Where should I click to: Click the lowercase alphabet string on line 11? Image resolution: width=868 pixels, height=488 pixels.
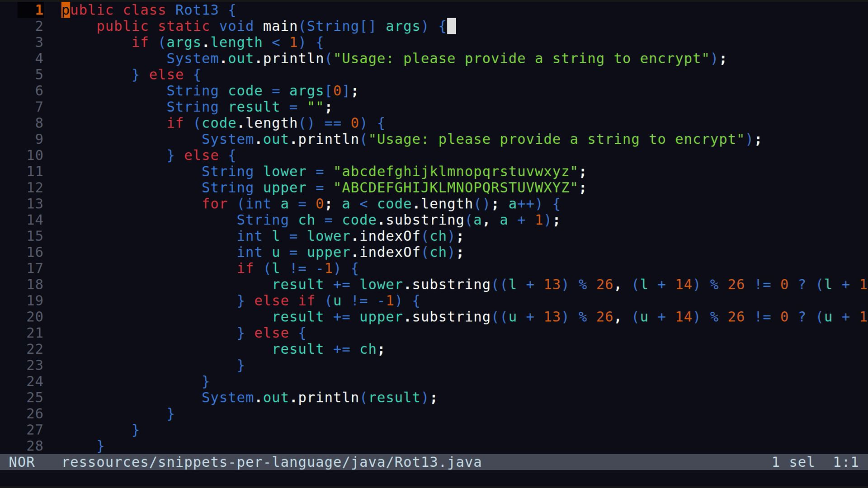pyautogui.click(x=456, y=172)
